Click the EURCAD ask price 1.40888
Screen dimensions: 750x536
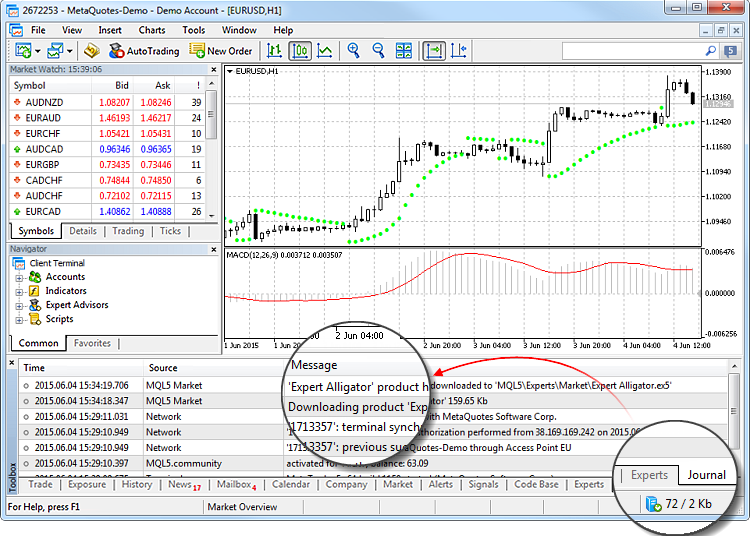pos(155,211)
